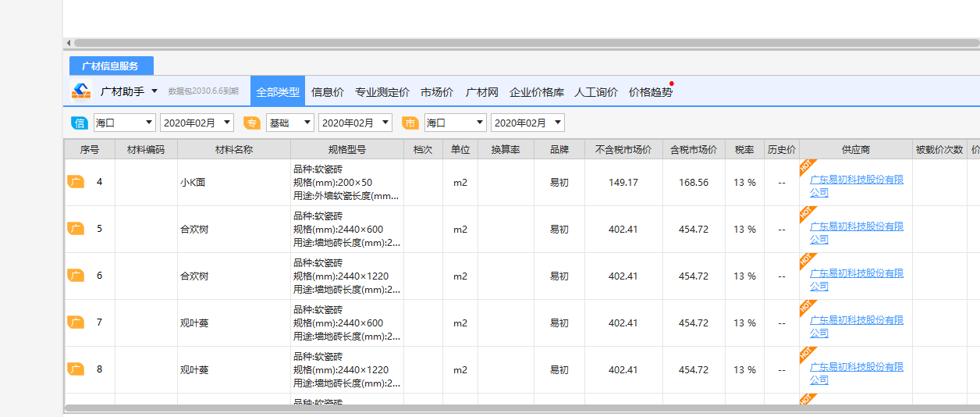Click the 历史价 column header
Screen dimensions: 980x417
(x=782, y=149)
